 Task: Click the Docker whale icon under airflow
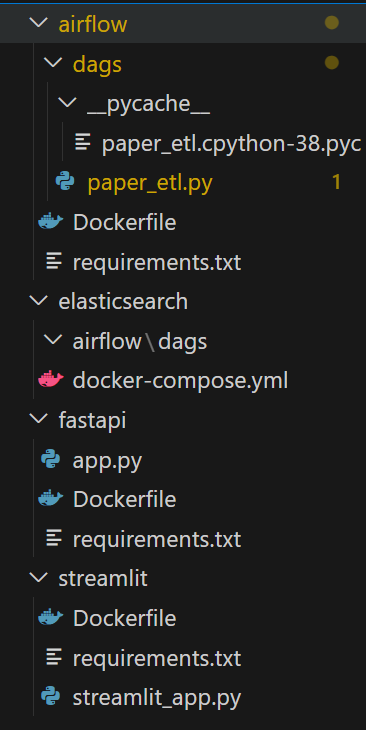[50, 222]
